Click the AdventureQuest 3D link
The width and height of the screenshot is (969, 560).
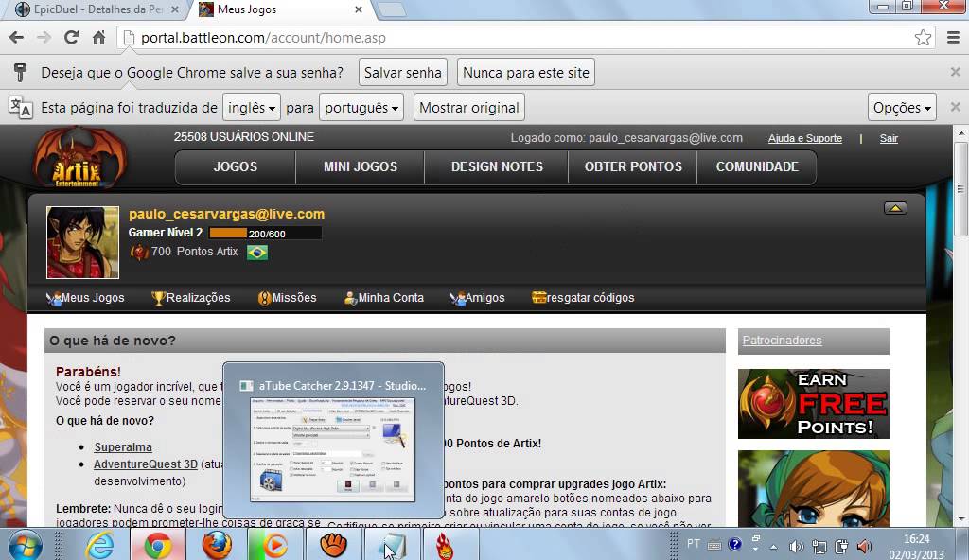tap(146, 464)
